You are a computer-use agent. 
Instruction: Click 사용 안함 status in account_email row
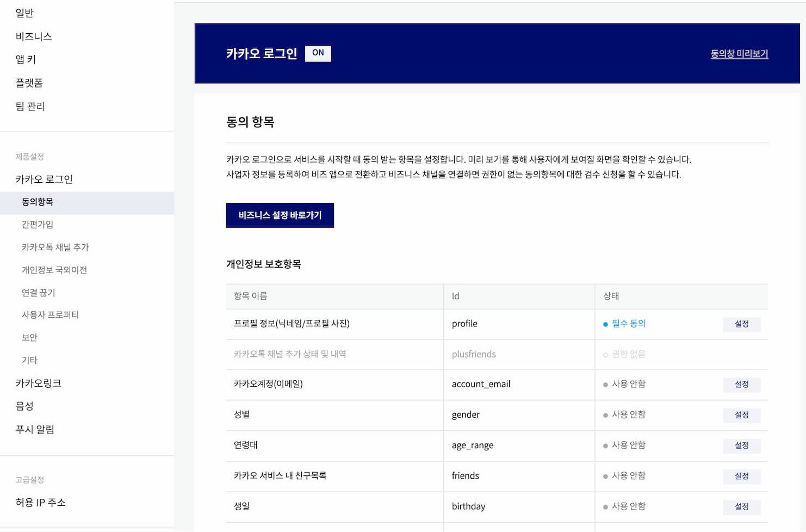point(628,384)
